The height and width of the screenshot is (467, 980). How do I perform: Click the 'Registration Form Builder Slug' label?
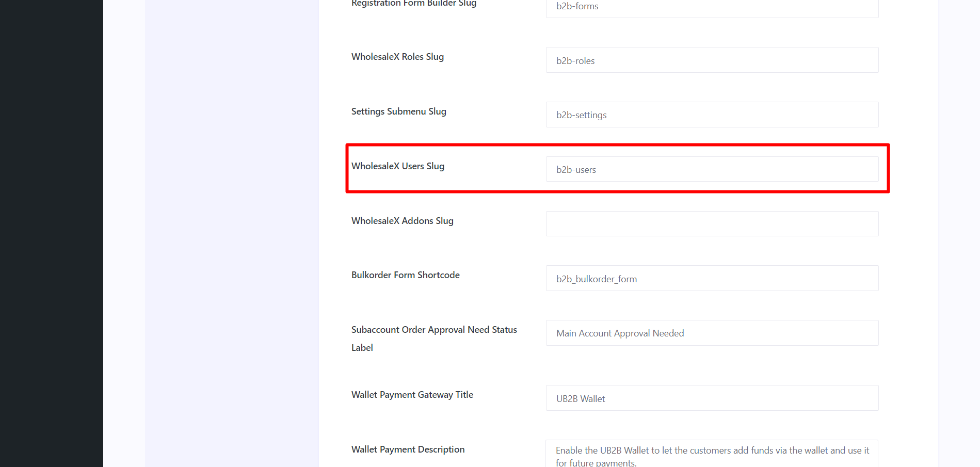(413, 4)
